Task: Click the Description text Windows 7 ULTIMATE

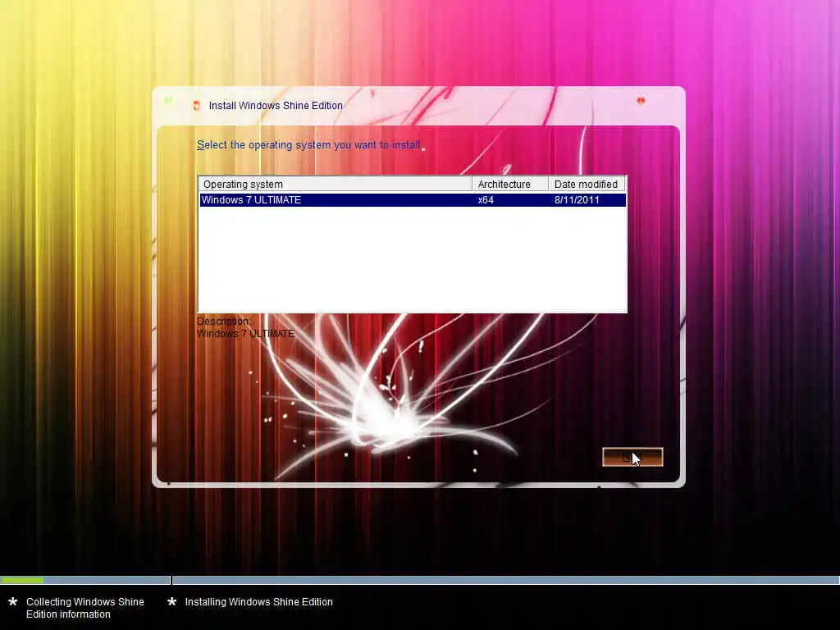Action: click(246, 334)
